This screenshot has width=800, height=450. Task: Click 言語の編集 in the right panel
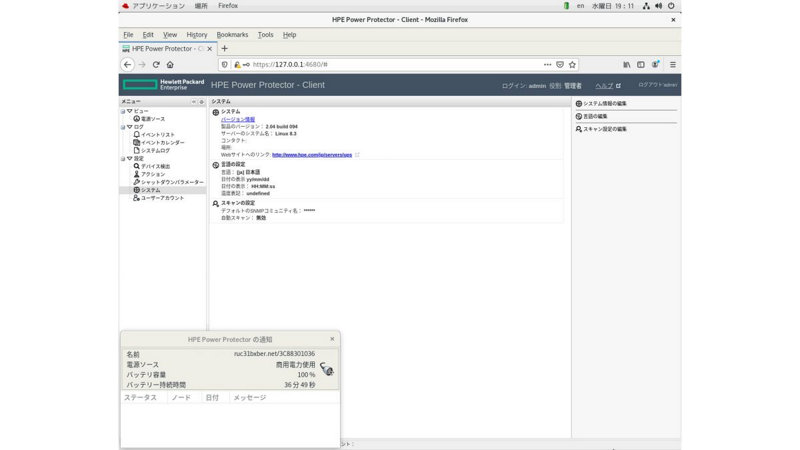point(597,117)
